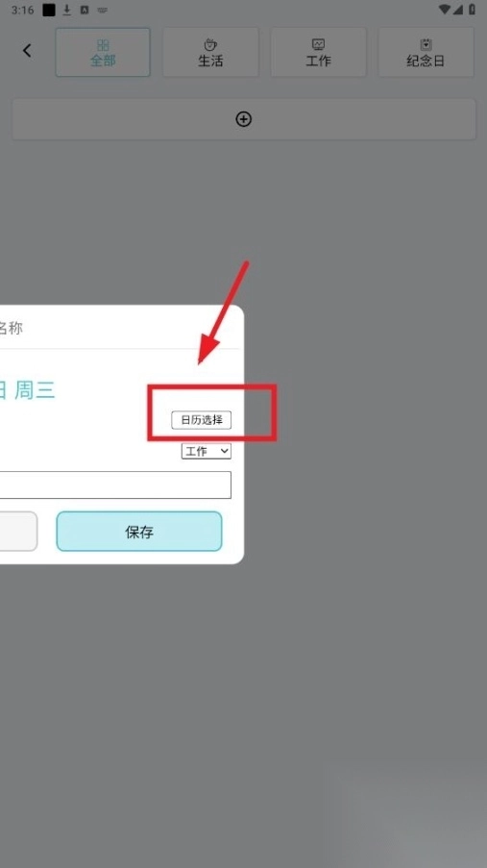This screenshot has height=868, width=487.
Task: Tap the circled plus add icon
Action: pyautogui.click(x=244, y=119)
